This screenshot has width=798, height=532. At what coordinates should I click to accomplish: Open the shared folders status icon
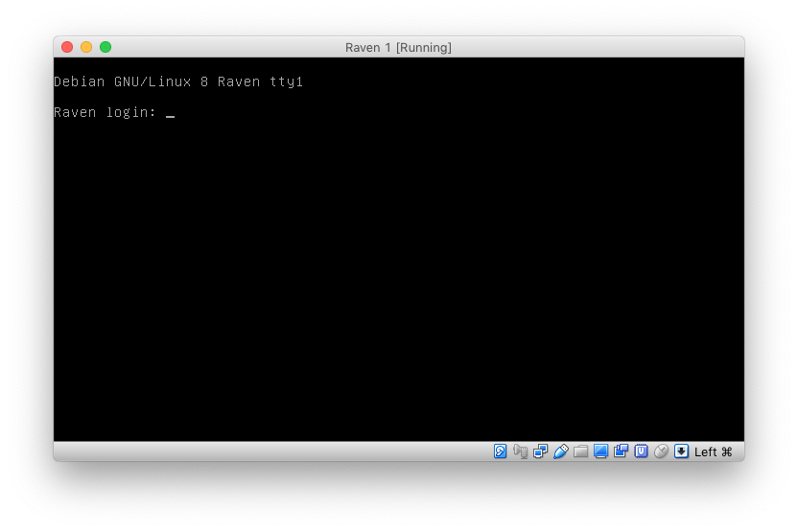tap(580, 451)
